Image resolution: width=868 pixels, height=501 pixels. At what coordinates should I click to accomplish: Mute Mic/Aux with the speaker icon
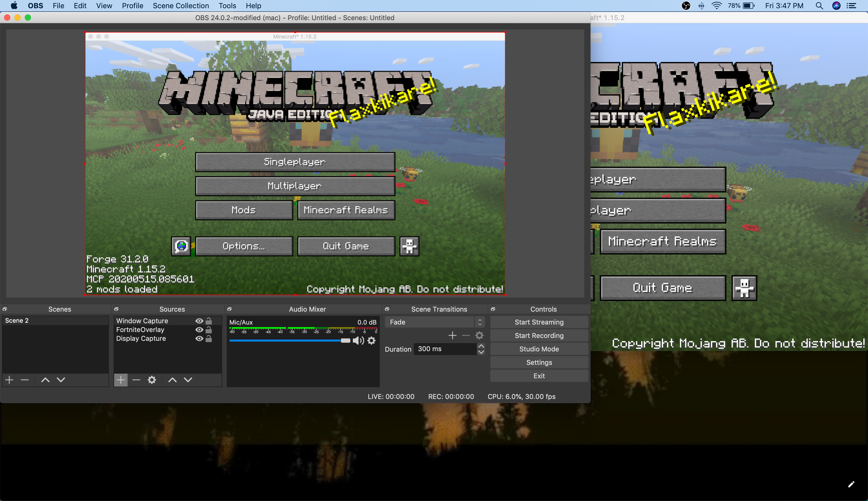358,341
